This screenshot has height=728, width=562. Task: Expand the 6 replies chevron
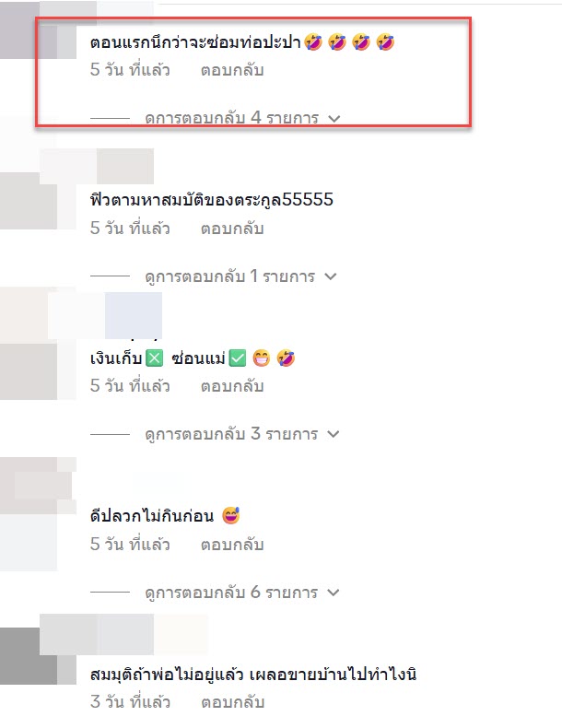tap(334, 593)
